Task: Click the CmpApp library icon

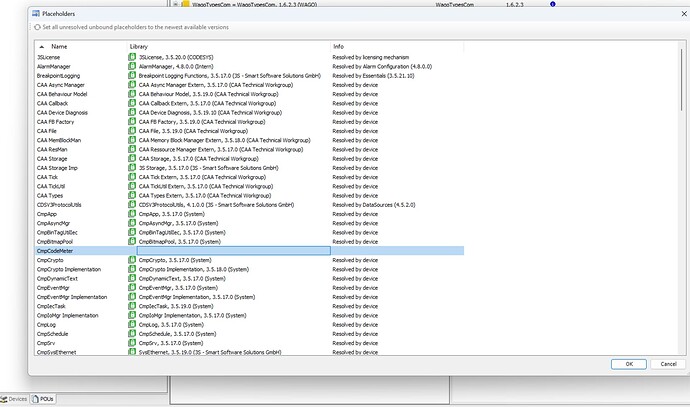Action: [x=132, y=214]
